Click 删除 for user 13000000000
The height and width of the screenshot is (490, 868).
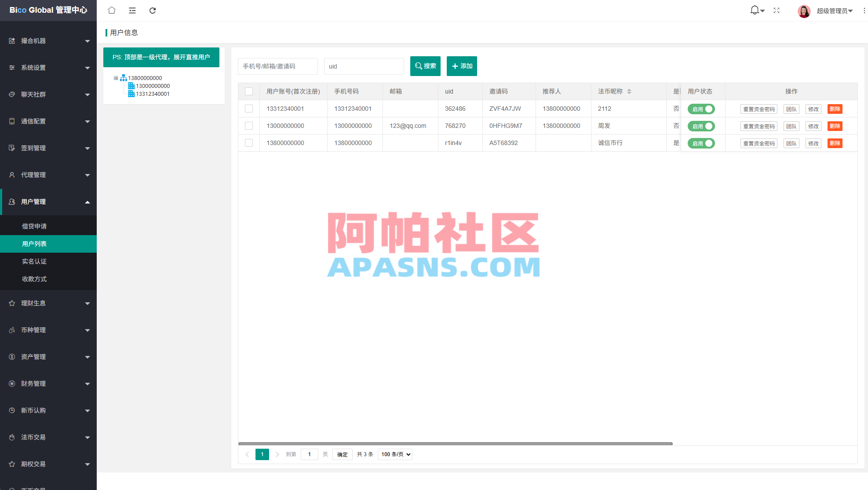(x=835, y=126)
